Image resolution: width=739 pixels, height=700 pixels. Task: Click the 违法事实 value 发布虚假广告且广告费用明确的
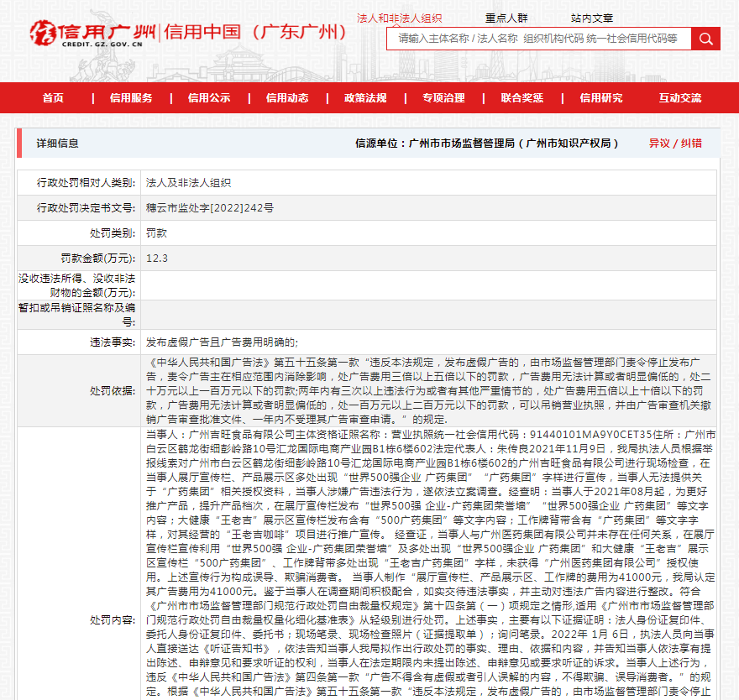tap(222, 342)
